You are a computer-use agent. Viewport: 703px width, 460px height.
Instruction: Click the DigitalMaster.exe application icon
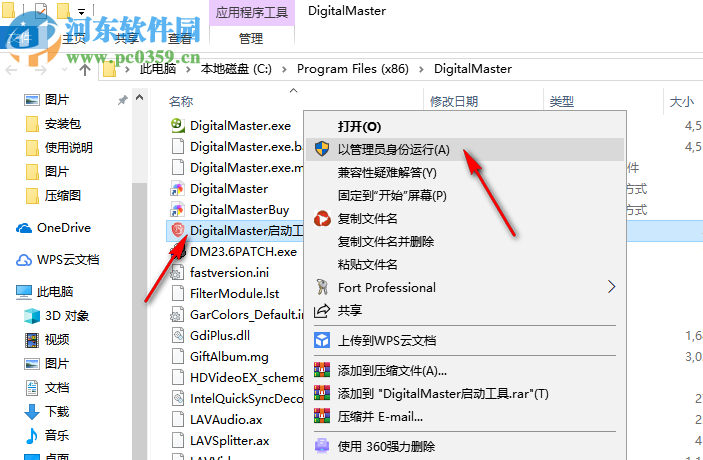178,126
